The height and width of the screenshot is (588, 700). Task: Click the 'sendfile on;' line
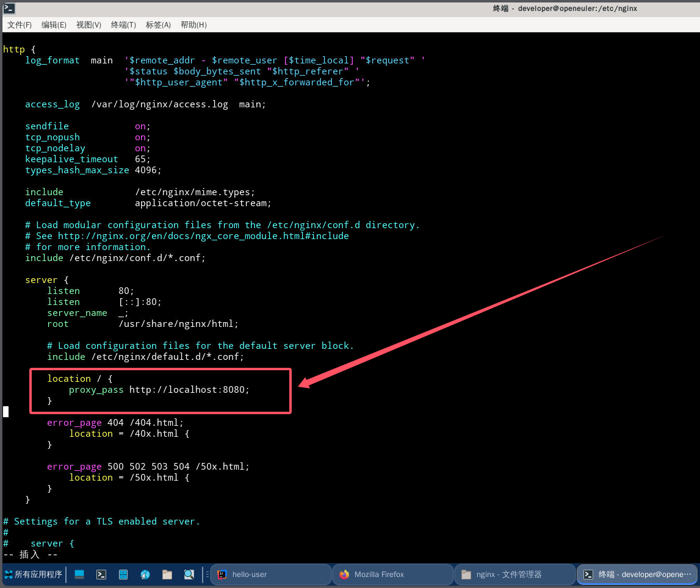(x=88, y=126)
